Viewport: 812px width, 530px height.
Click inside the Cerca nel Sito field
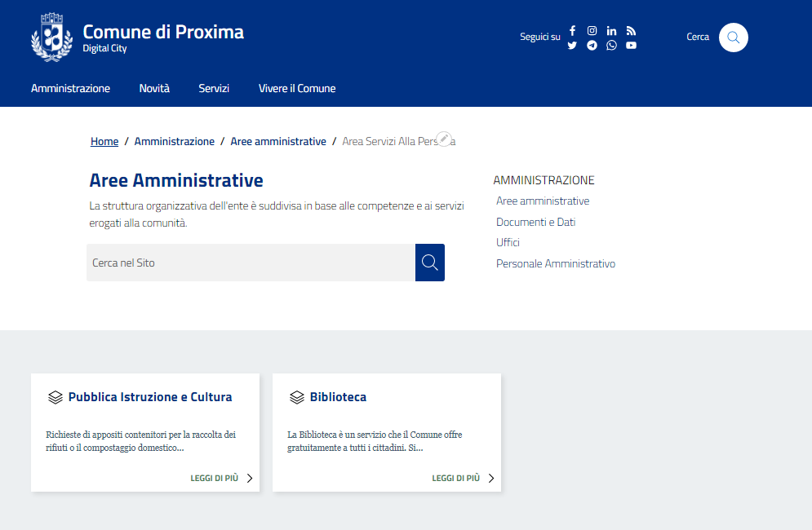click(251, 263)
